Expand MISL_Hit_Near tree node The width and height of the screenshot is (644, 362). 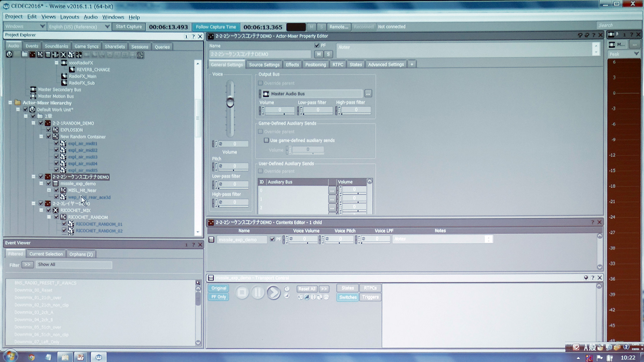(49, 190)
